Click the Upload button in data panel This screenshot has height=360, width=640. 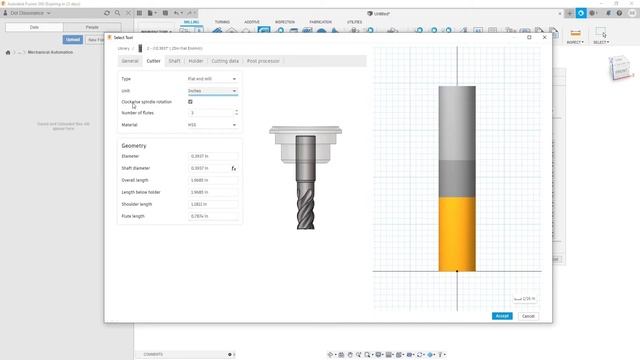click(73, 40)
